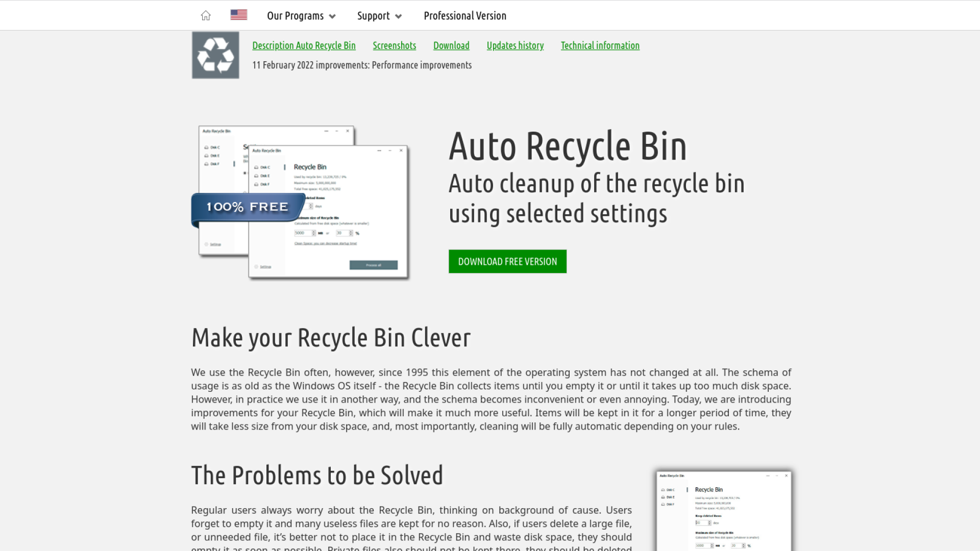Expand the Our Programs dropdown
Viewport: 980px width, 551px height.
coord(301,16)
